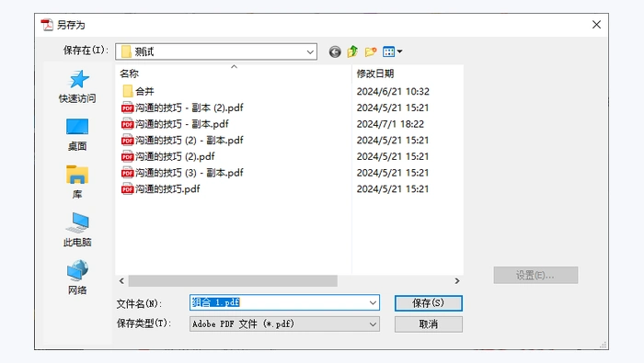
Task: Go up one folder level icon
Action: (352, 51)
